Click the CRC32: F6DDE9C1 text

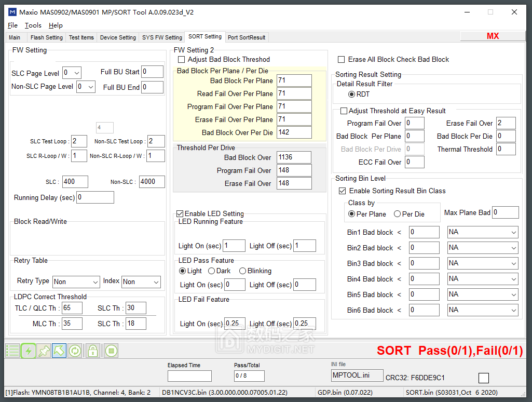pos(415,378)
